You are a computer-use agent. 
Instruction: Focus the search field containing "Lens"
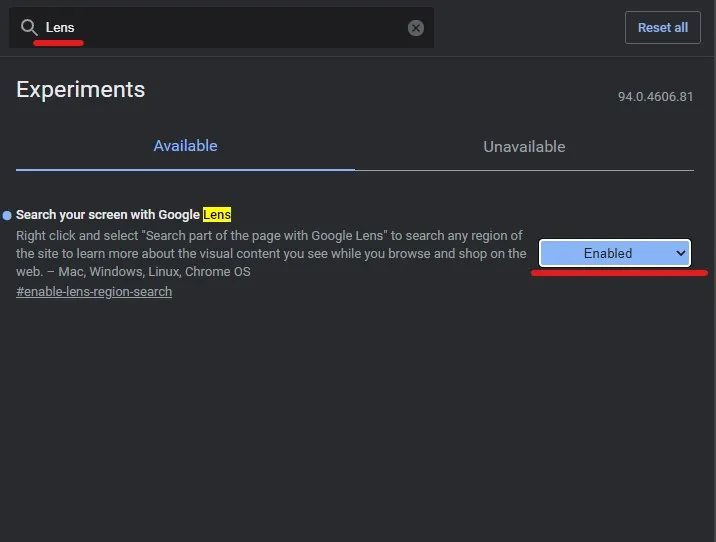point(220,28)
